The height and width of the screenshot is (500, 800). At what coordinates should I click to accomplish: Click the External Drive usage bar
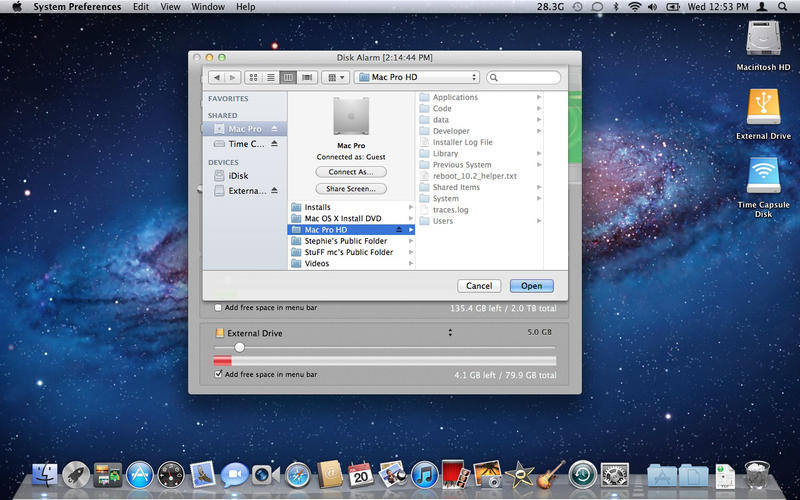pos(385,361)
